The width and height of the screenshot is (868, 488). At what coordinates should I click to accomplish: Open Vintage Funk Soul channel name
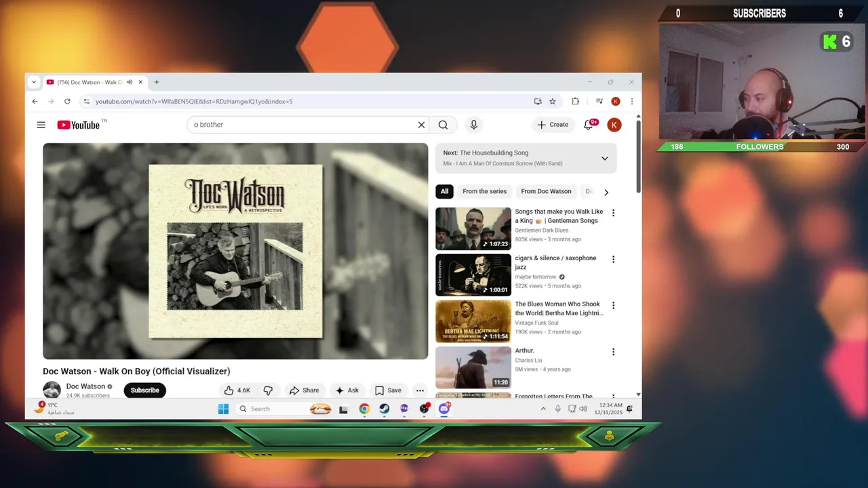coord(536,323)
